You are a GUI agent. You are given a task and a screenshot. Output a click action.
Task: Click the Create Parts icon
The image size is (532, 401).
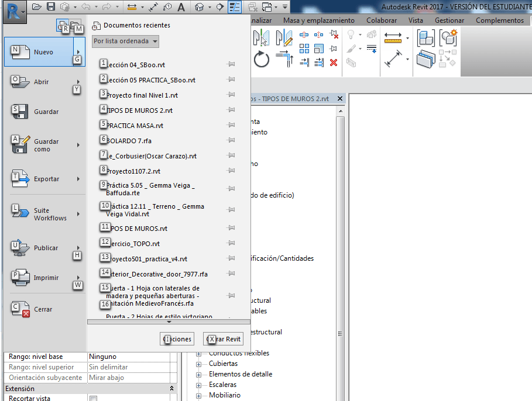click(x=426, y=59)
